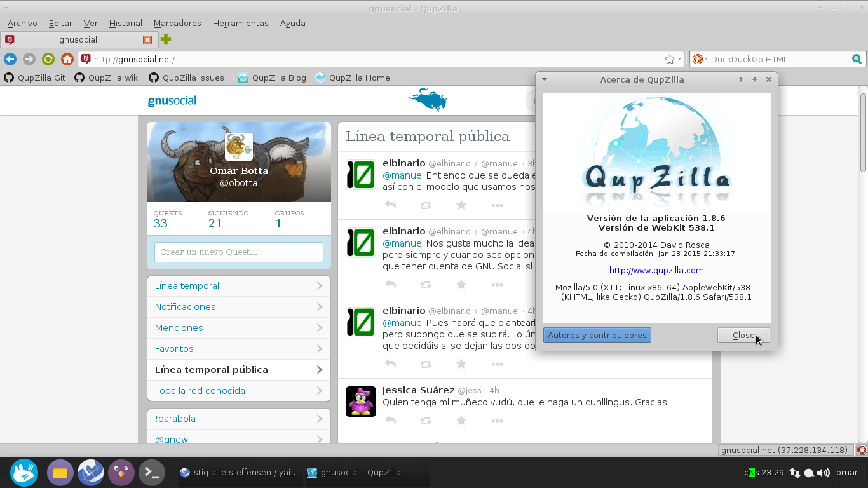Open the Whisker applications menu
868x488 pixels.
click(x=24, y=473)
